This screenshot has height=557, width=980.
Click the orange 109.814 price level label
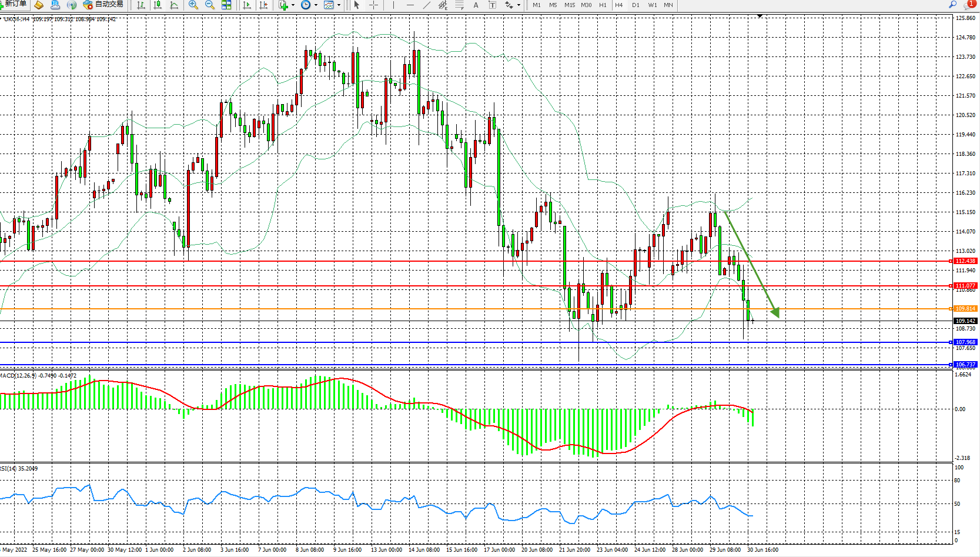[x=965, y=308]
